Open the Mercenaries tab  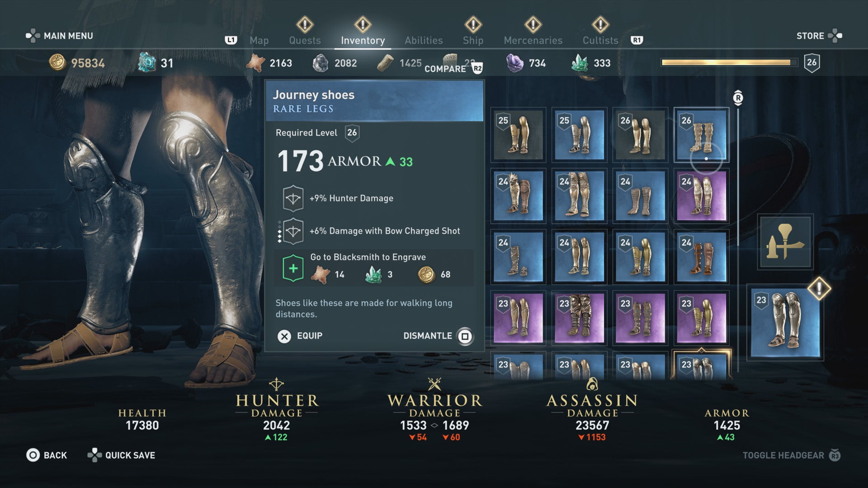pyautogui.click(x=533, y=40)
